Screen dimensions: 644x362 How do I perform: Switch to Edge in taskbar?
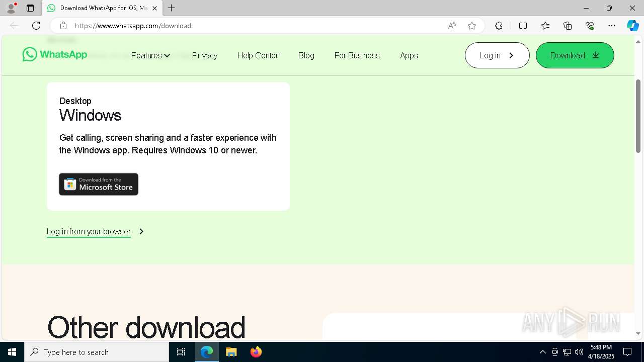click(x=207, y=352)
